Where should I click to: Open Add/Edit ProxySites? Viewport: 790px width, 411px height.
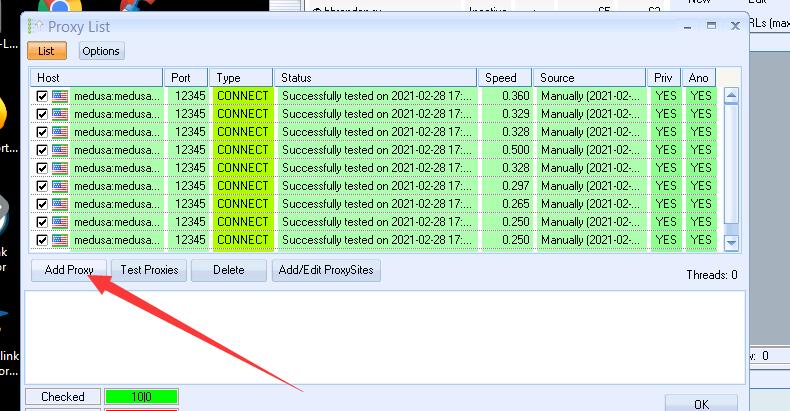[x=328, y=270]
